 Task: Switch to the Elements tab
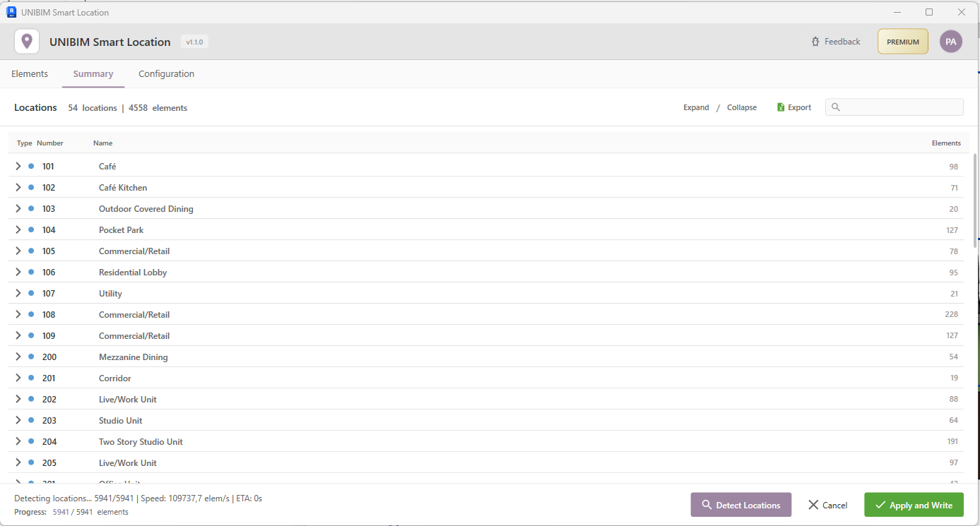[x=30, y=73]
